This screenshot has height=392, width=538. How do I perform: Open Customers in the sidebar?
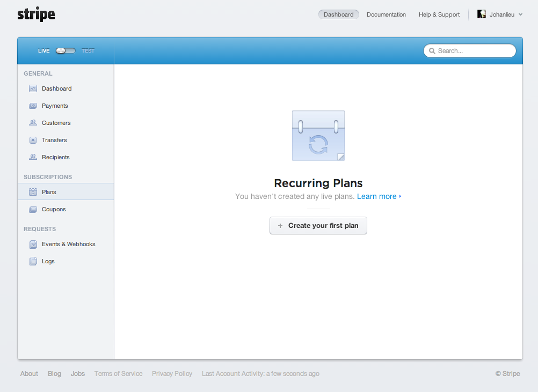coord(66,123)
